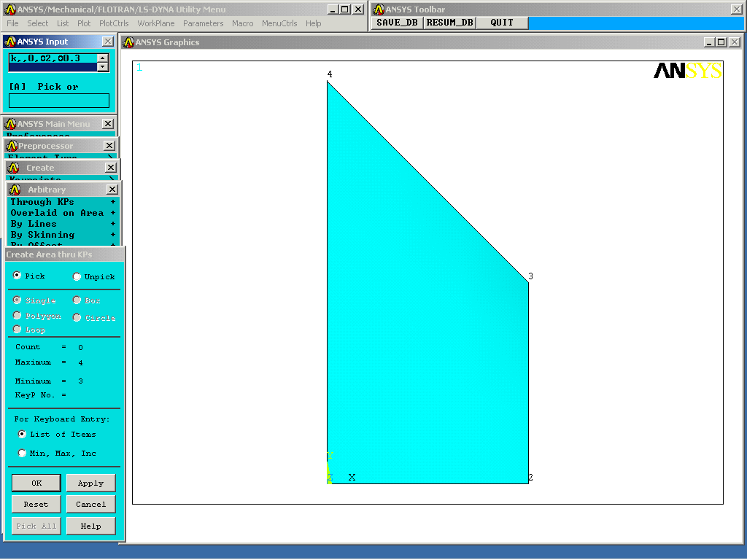The width and height of the screenshot is (747, 560).
Task: Click the down arrow of the input command history
Action: coord(103,67)
